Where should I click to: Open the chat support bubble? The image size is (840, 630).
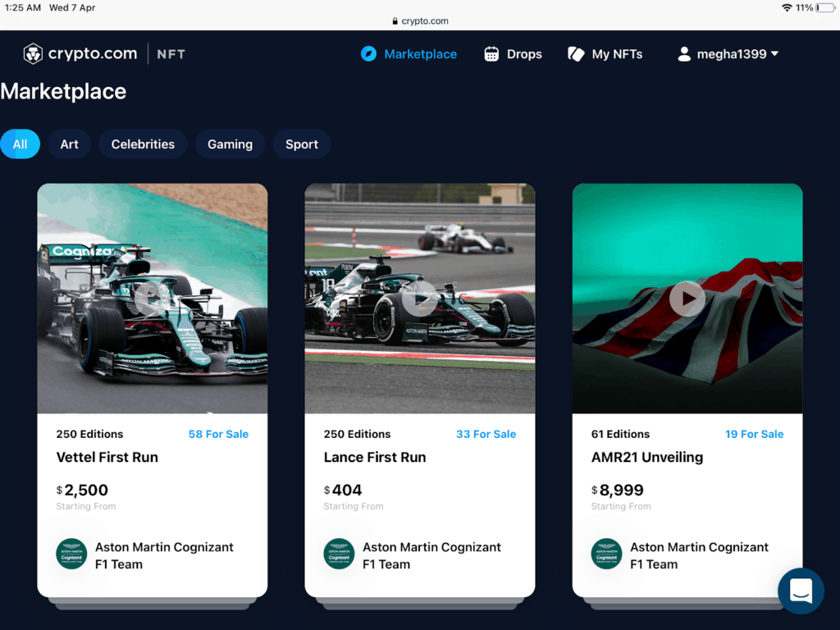pos(801,591)
